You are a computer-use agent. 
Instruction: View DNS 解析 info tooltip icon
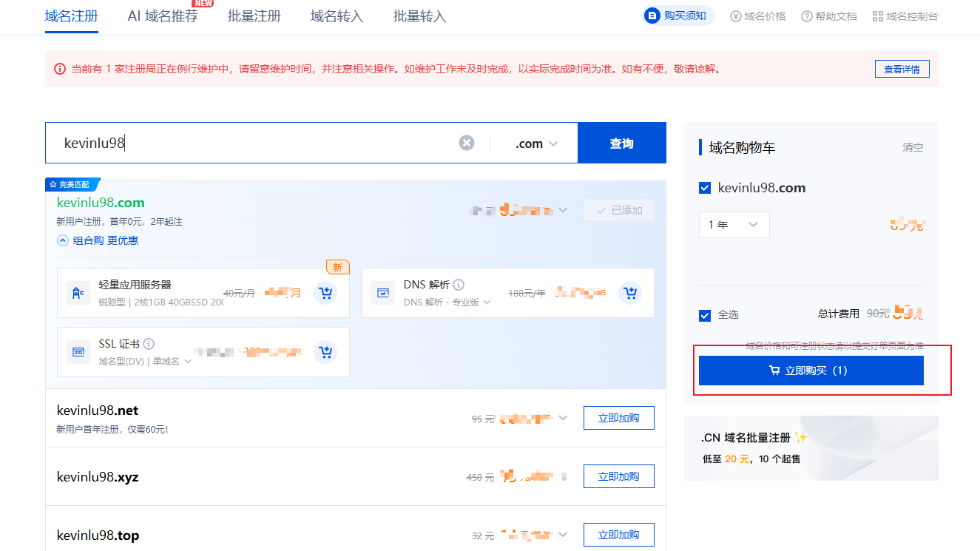[459, 284]
